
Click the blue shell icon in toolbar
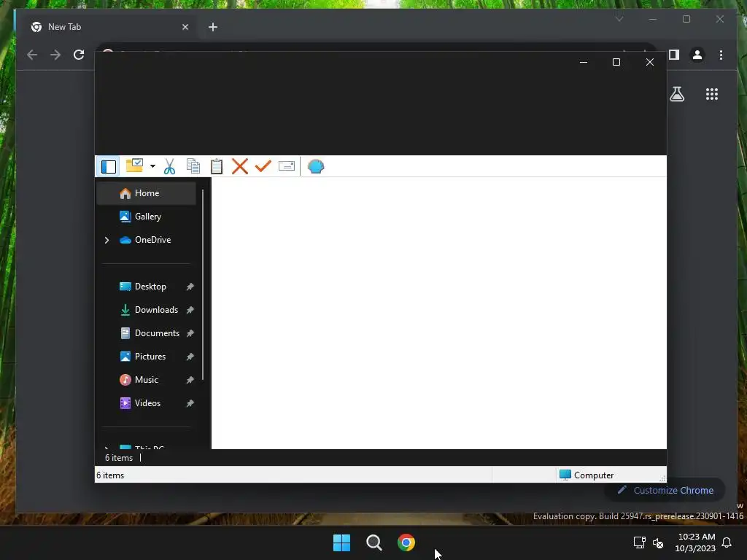tap(315, 166)
